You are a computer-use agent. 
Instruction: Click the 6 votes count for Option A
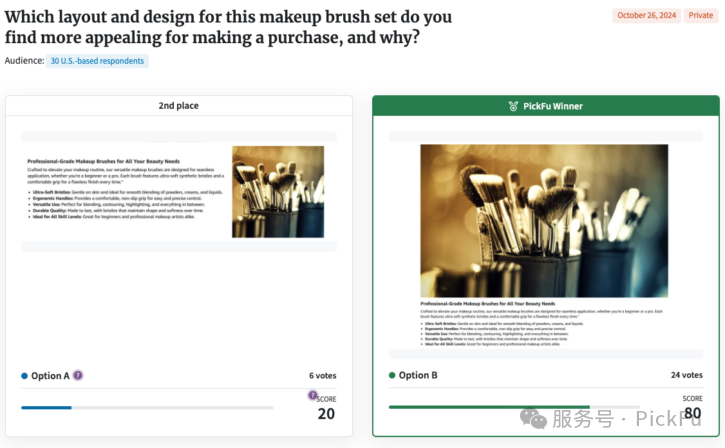[322, 376]
